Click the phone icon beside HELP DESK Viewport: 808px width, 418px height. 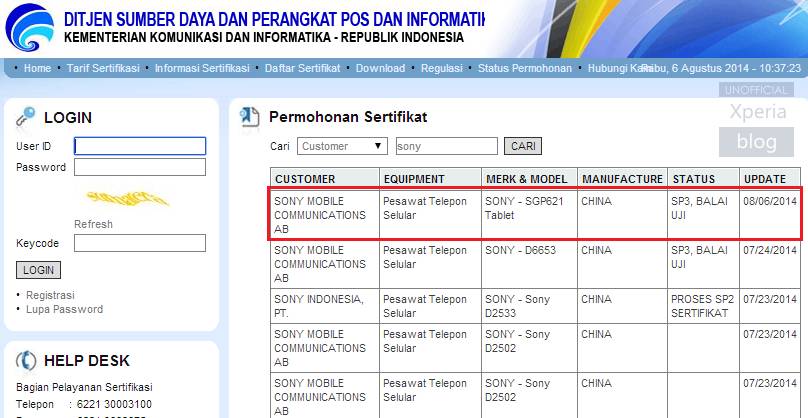pyautogui.click(x=26, y=360)
